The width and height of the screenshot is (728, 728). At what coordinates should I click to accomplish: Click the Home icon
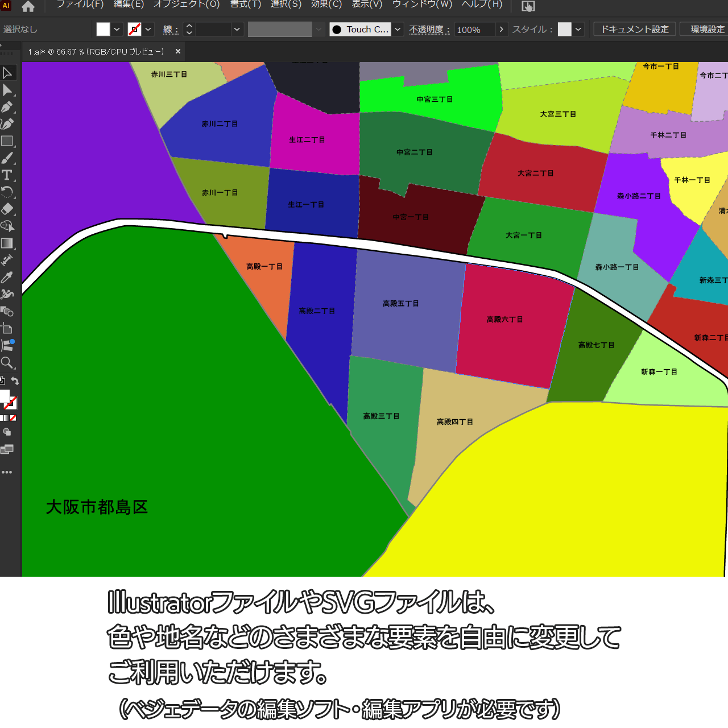[28, 7]
